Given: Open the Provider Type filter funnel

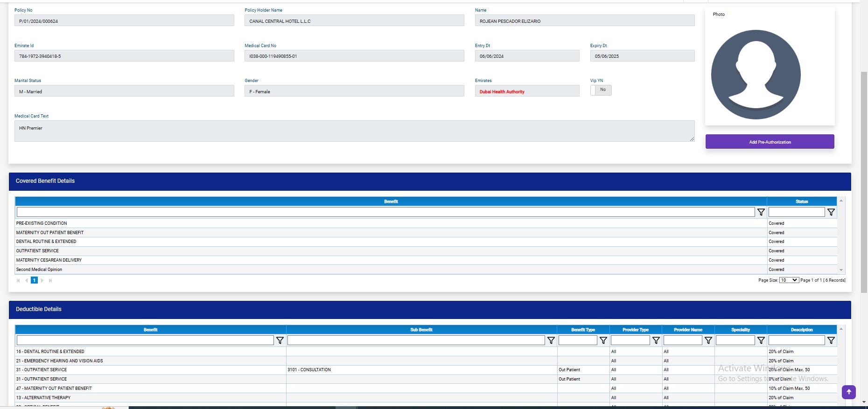Looking at the screenshot, I should (x=656, y=340).
